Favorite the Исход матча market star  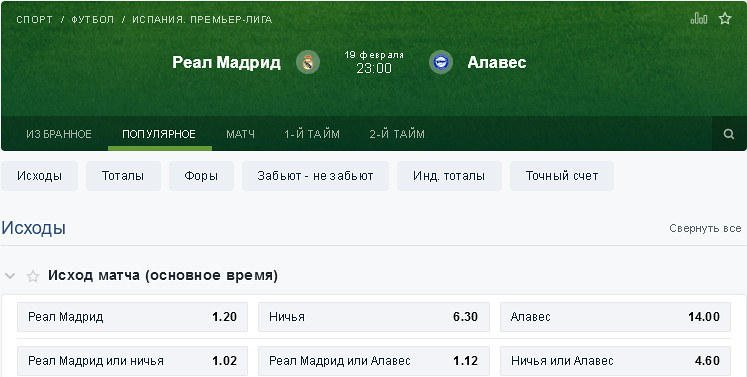pos(32,276)
